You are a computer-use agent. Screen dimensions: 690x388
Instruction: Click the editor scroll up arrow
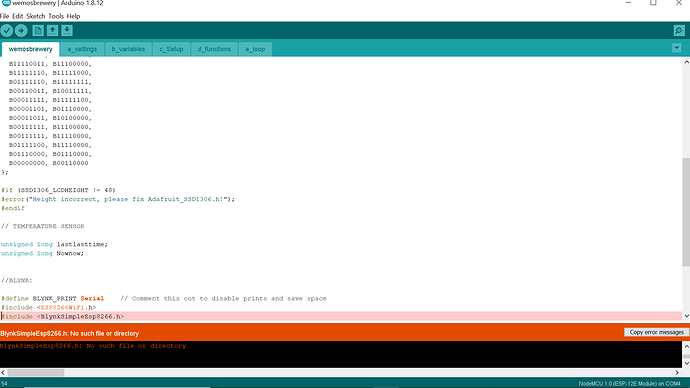686,62
